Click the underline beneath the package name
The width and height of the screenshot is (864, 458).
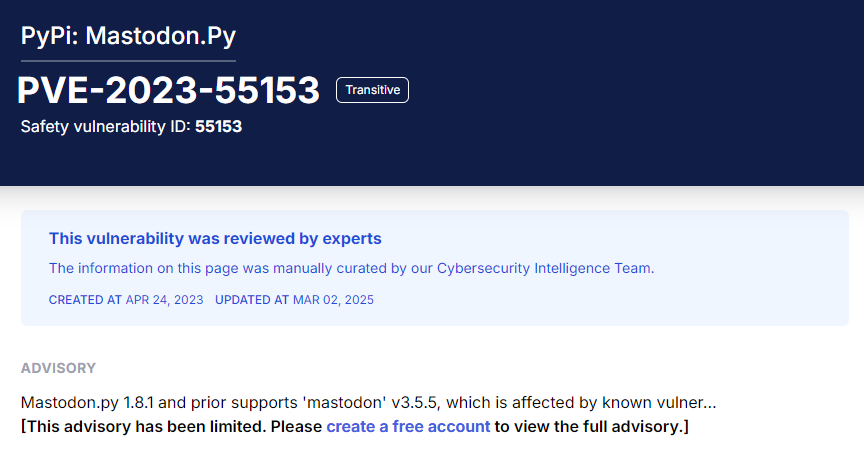pyautogui.click(x=128, y=61)
